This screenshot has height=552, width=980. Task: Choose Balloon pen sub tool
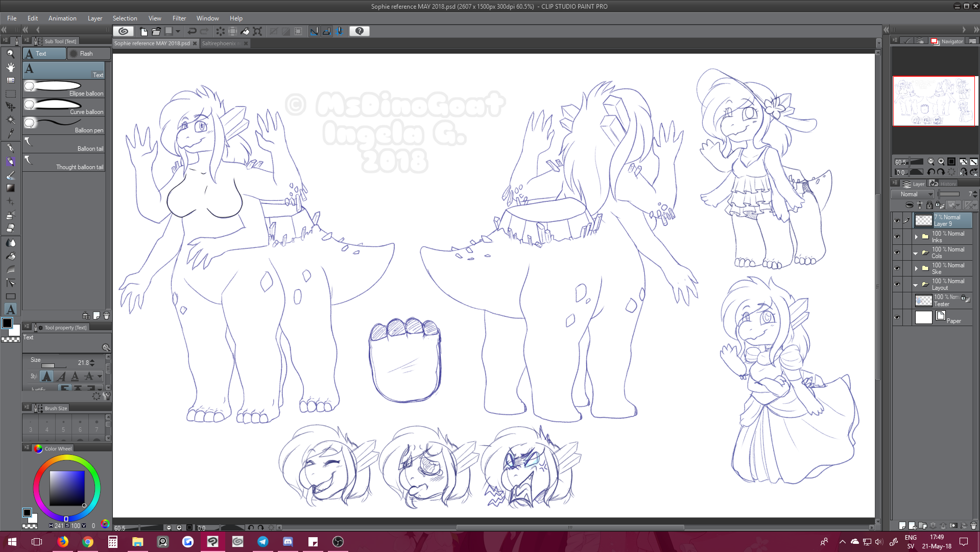click(x=64, y=126)
